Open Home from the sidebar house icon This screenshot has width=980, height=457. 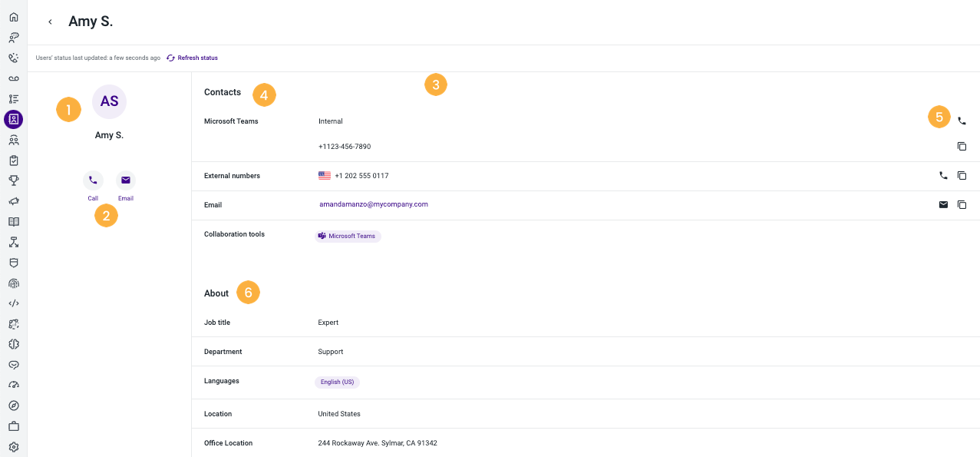(13, 16)
